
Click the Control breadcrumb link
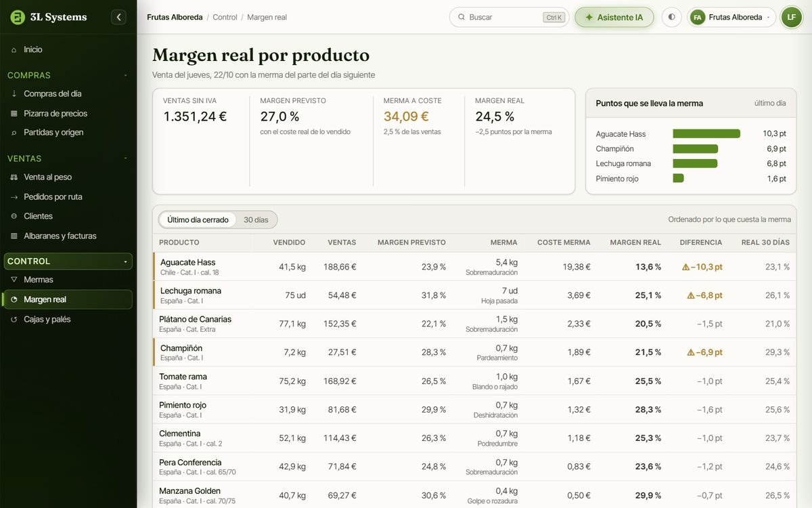[x=225, y=17]
